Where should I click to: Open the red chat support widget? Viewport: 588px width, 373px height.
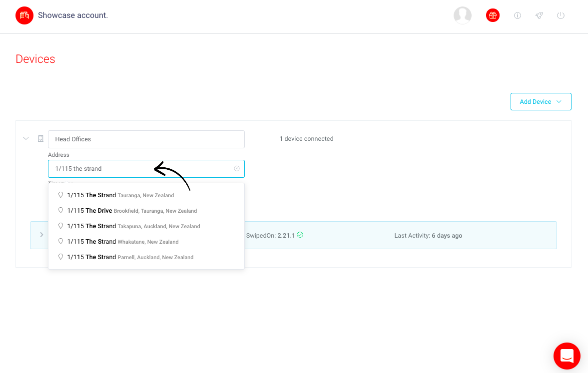click(x=567, y=356)
